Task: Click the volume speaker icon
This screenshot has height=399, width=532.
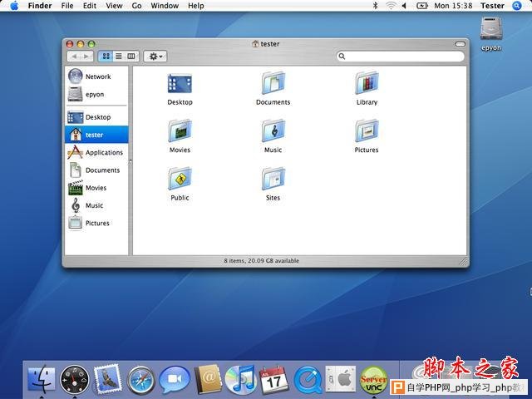Action: (x=404, y=6)
